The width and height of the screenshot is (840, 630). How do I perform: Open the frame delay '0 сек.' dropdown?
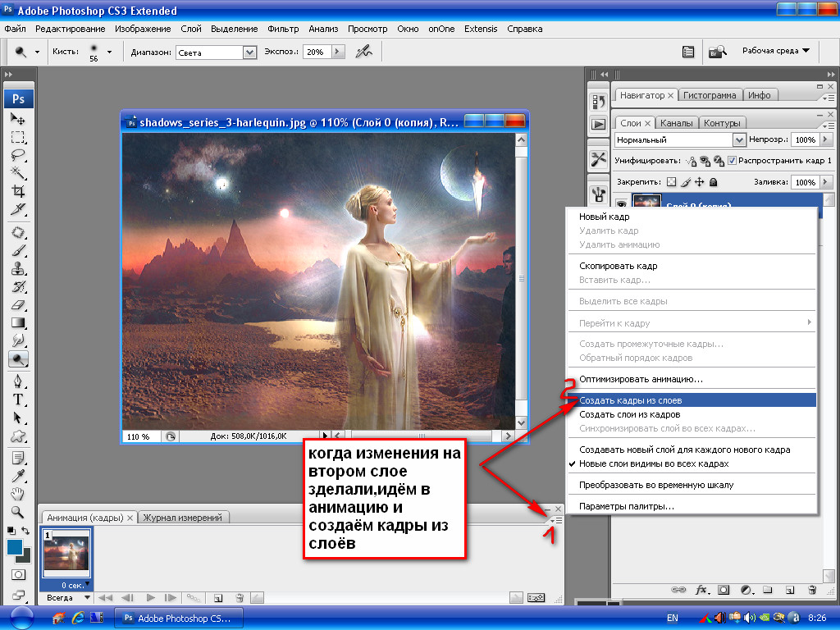tap(73, 585)
